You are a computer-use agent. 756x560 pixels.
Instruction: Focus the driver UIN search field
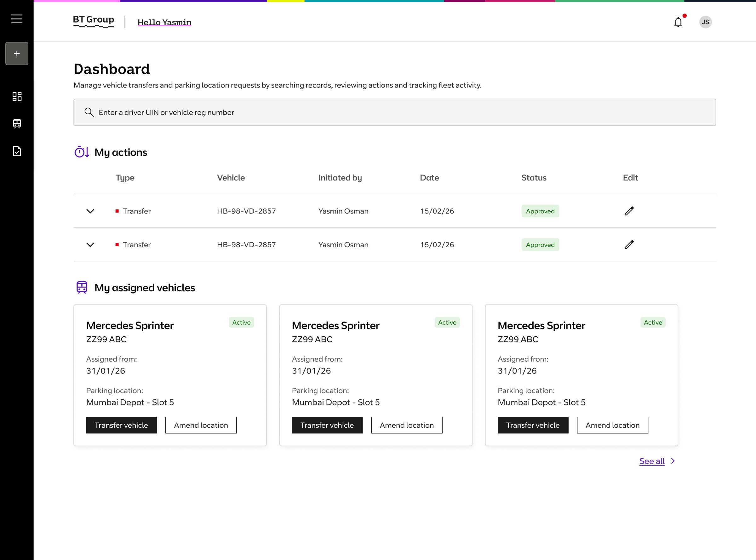(x=395, y=112)
